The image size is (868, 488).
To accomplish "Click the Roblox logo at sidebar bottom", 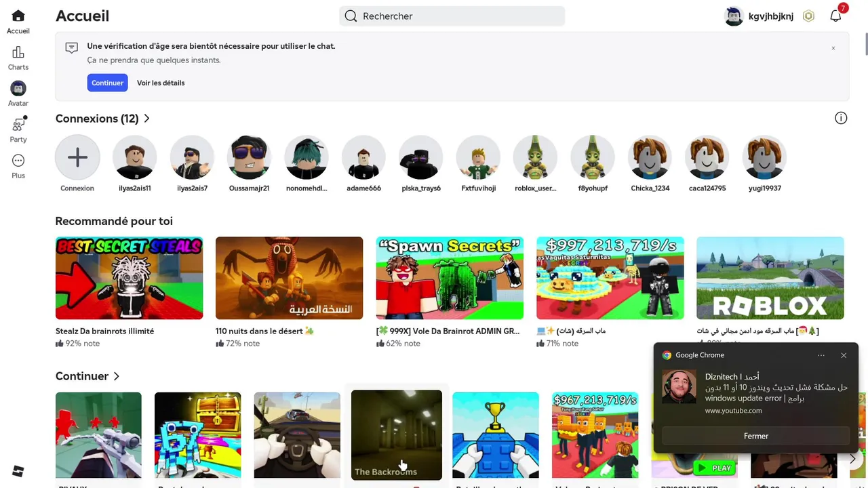I will pos(18,472).
